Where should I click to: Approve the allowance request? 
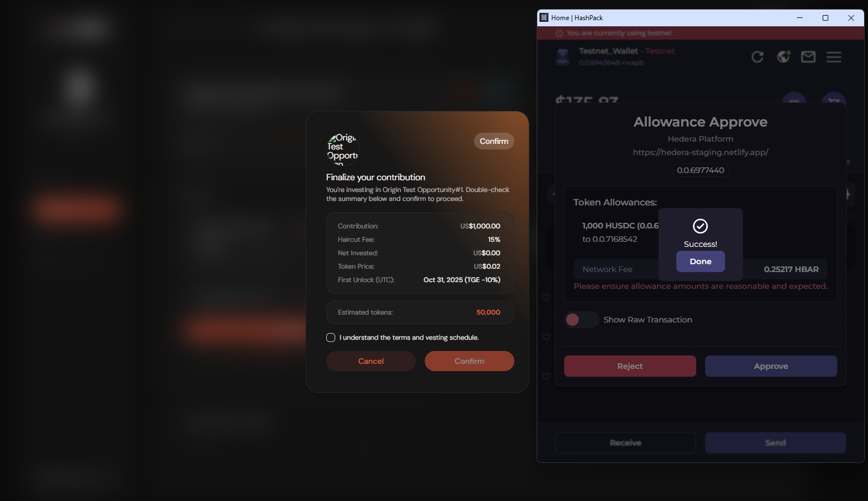point(771,366)
